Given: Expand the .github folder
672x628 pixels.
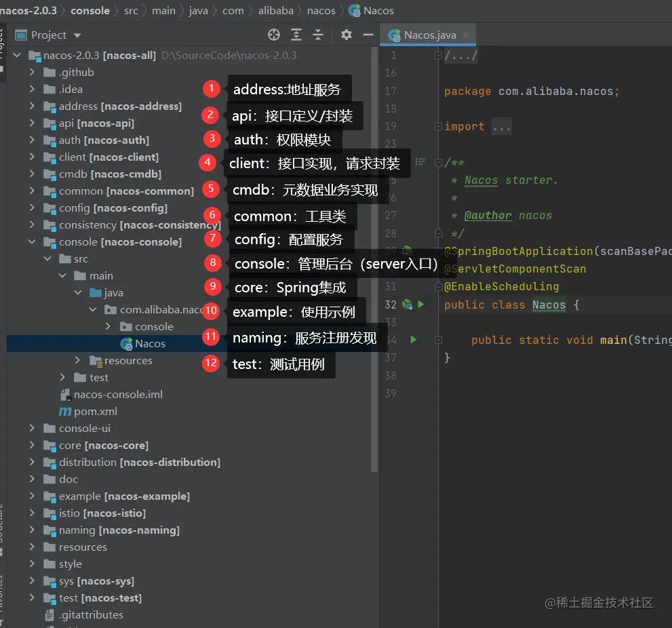Looking at the screenshot, I should coord(32,72).
